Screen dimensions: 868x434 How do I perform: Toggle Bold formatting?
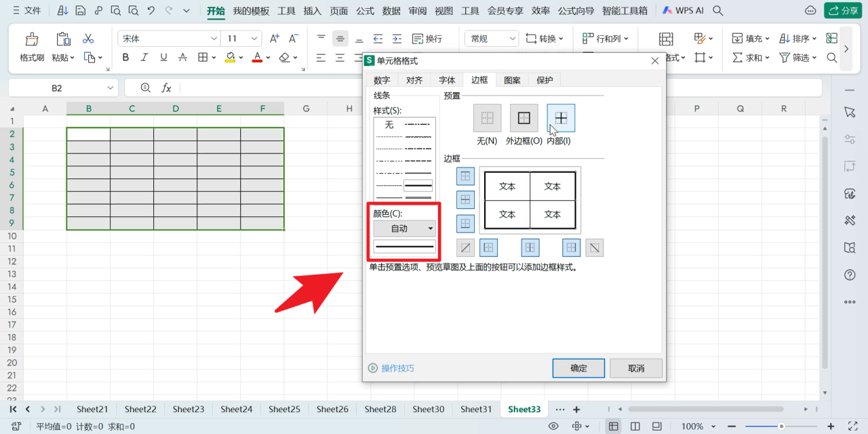pyautogui.click(x=125, y=58)
